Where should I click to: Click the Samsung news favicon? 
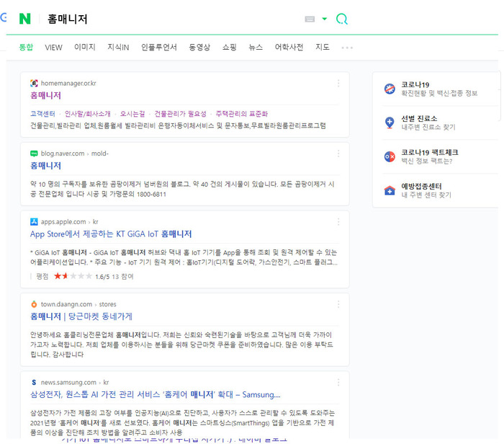click(34, 382)
